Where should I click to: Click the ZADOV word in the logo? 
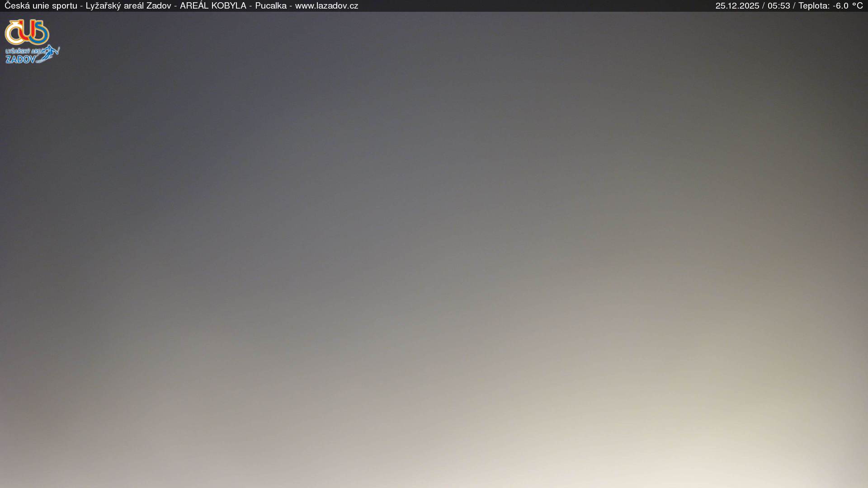pos(20,59)
